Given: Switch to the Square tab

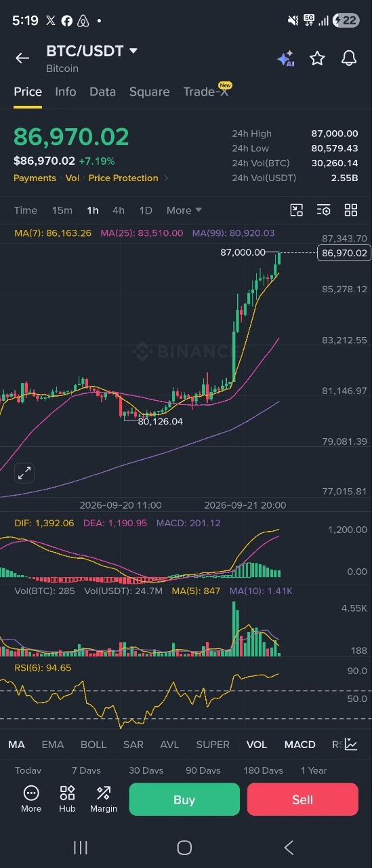Looking at the screenshot, I should (x=149, y=92).
